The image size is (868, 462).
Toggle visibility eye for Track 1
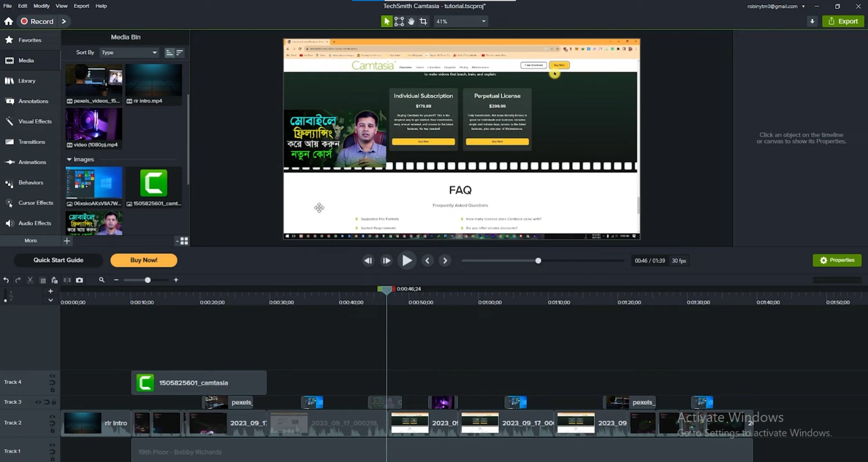tap(52, 445)
